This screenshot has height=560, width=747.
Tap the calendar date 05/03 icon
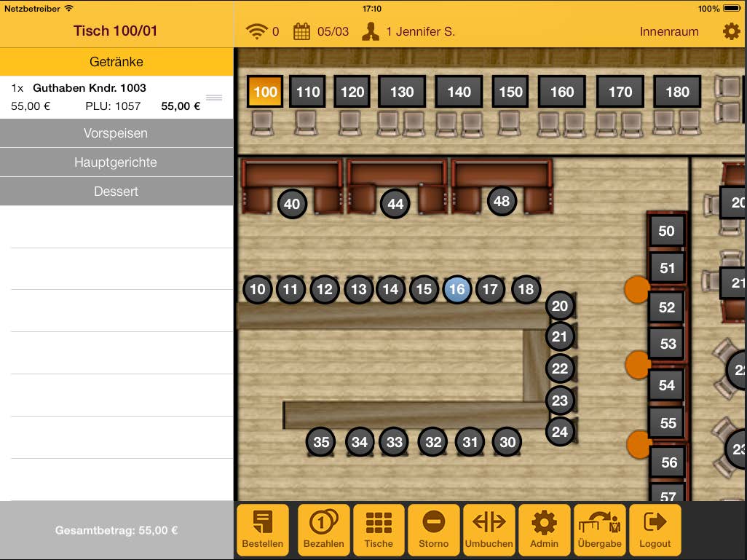301,31
